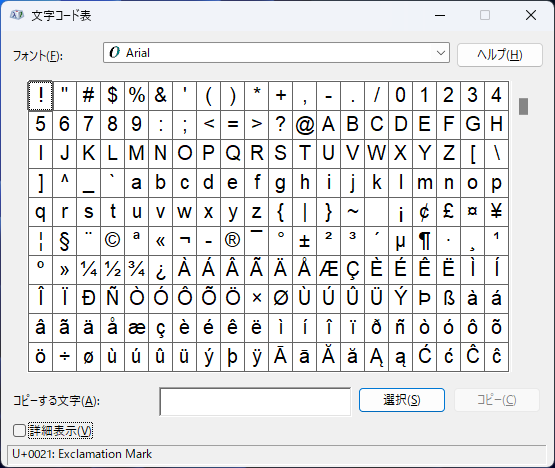Click the コピー(C) copy button
This screenshot has height=468, width=555.
pos(497,400)
